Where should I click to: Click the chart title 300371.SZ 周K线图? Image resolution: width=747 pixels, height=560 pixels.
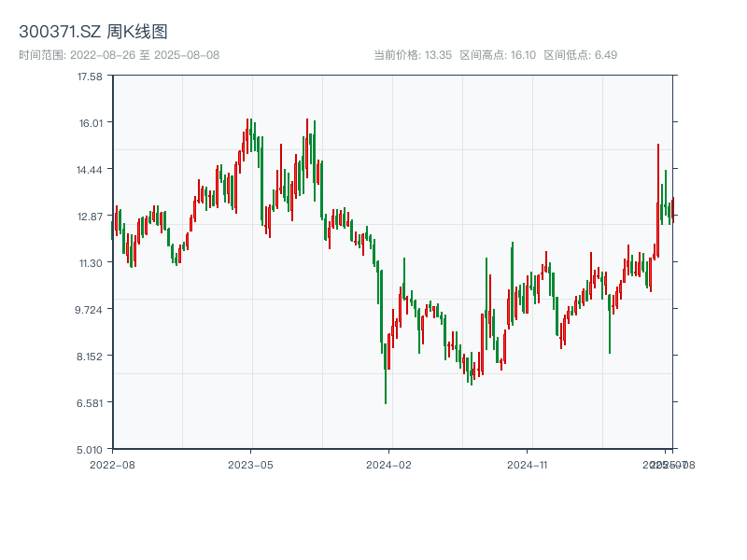point(93,33)
